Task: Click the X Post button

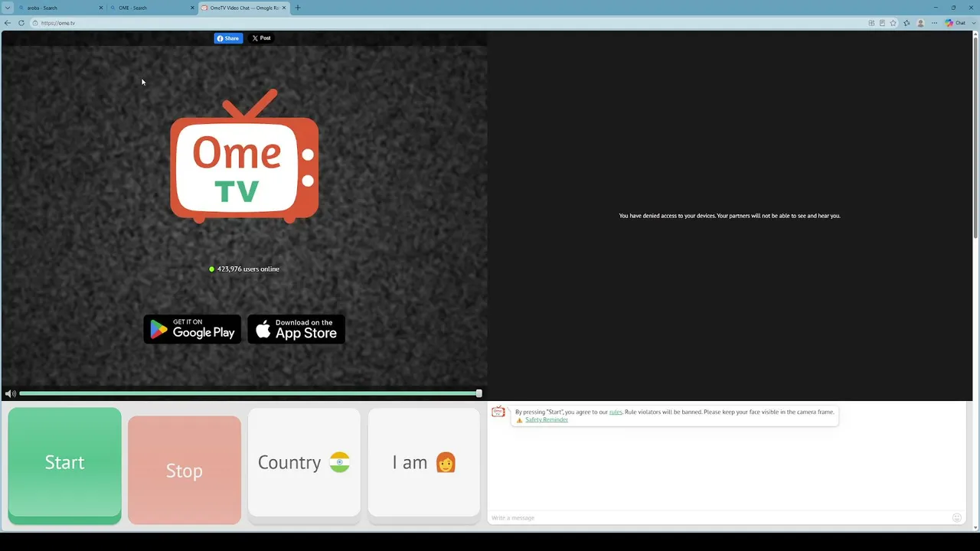Action: 261,38
